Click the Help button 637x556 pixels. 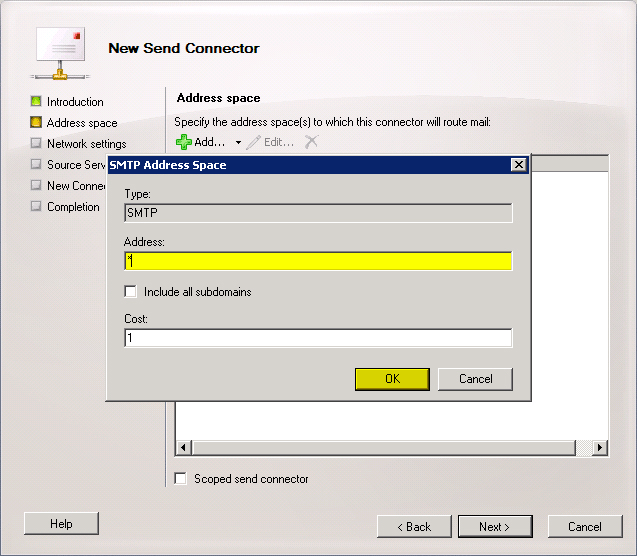pyautogui.click(x=61, y=524)
